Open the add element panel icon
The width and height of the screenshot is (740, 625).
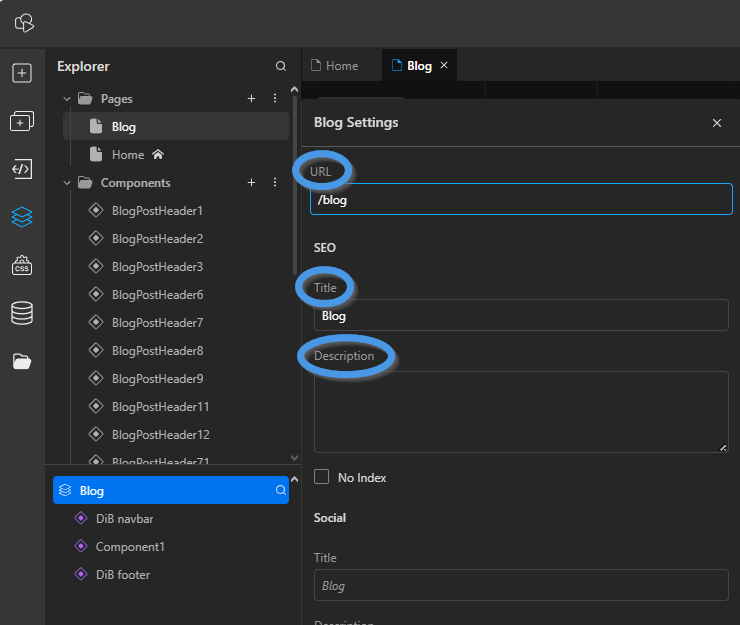(22, 73)
